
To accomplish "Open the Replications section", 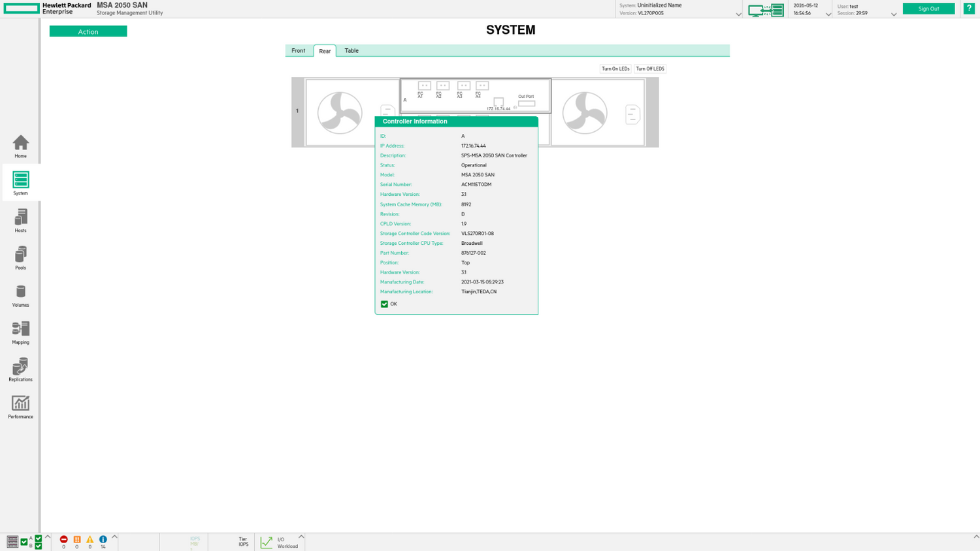I will (21, 370).
